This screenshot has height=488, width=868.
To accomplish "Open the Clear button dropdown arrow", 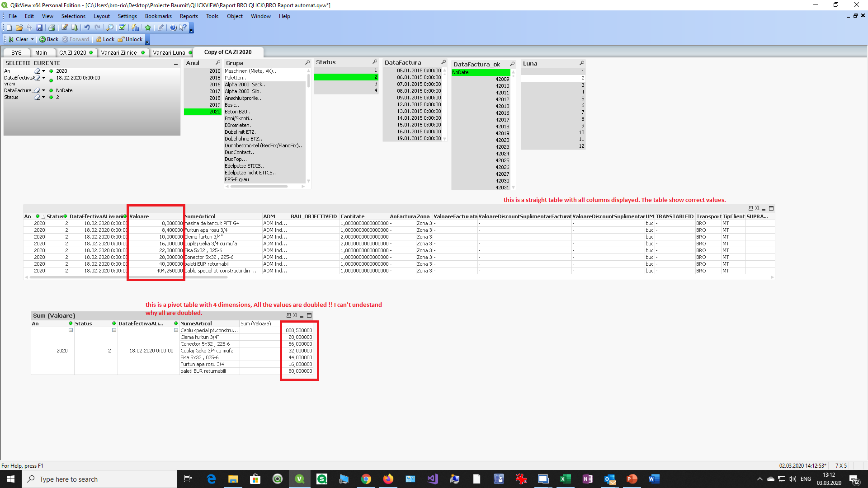I will [x=33, y=39].
